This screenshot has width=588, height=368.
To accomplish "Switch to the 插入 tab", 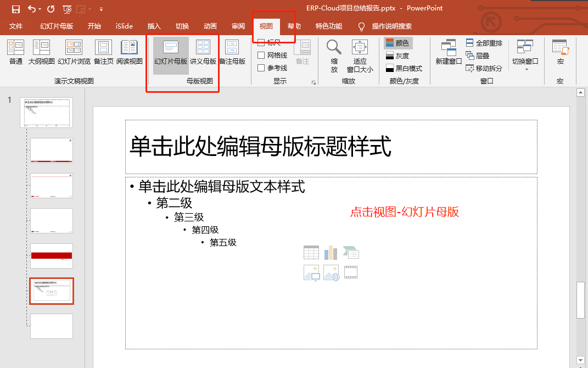I will coord(154,26).
